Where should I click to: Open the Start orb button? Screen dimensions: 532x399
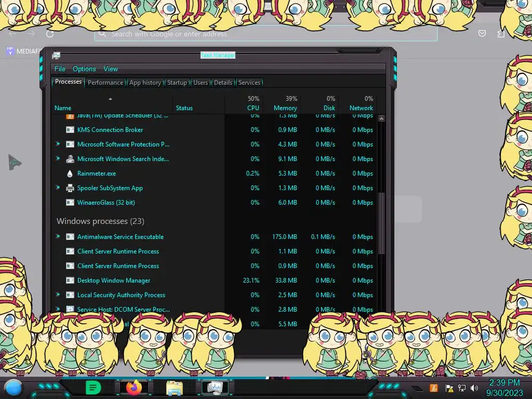point(13,388)
